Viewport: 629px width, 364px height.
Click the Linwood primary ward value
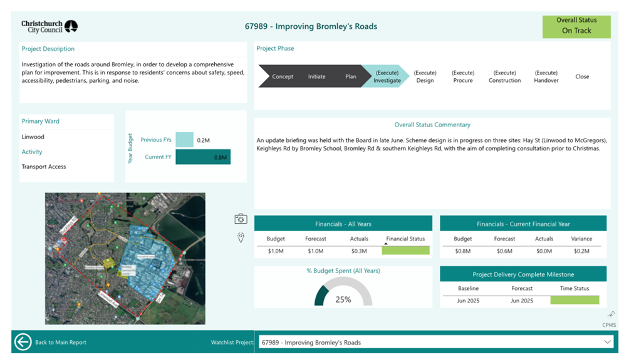(33, 137)
